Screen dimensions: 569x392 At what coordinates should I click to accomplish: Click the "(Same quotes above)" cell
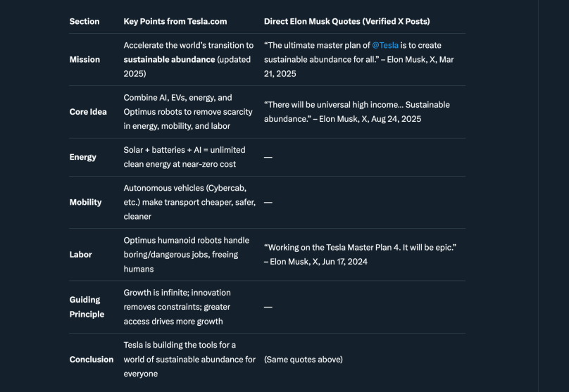tap(304, 360)
